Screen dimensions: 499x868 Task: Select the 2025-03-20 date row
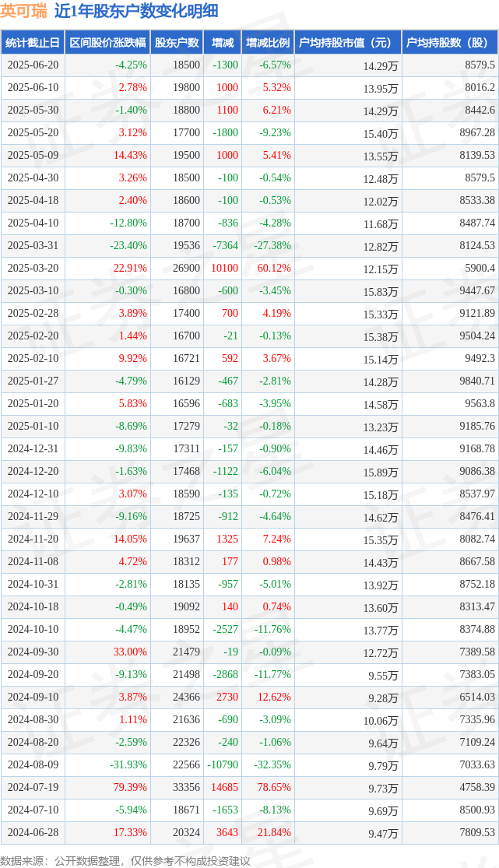pos(249,268)
